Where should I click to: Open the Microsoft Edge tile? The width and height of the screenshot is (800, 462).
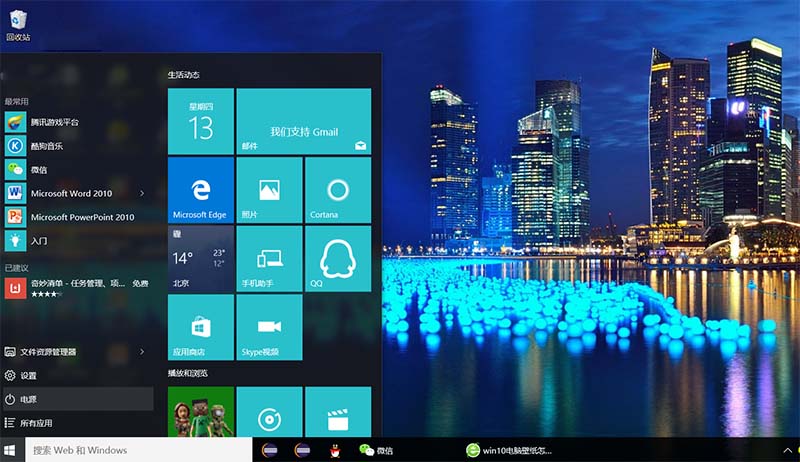(201, 190)
